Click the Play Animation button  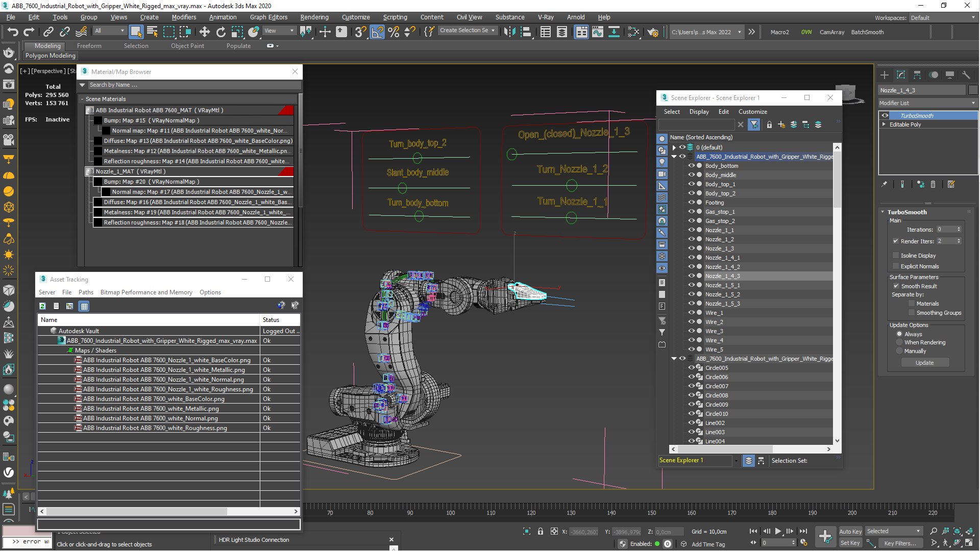778,531
